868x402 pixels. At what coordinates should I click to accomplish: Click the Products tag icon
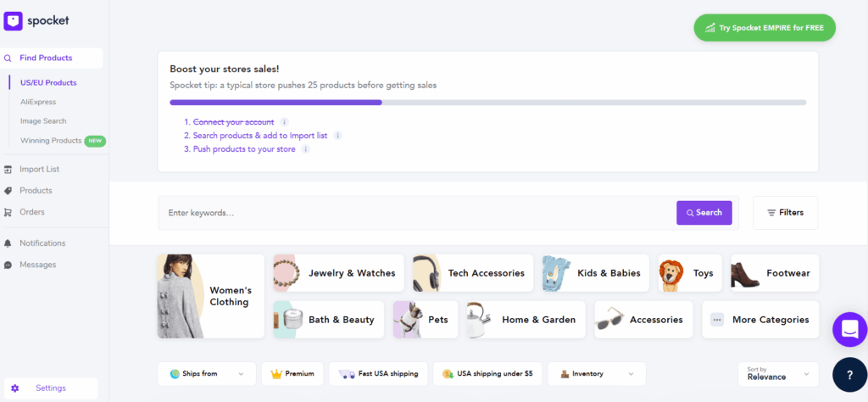(8, 191)
